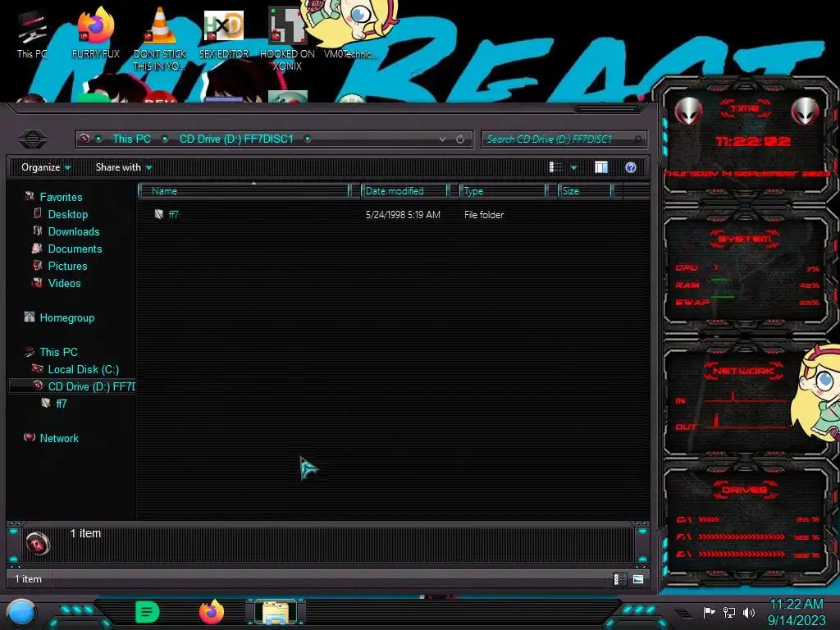Click the search magnifier icon
The image size is (840, 630).
point(637,139)
